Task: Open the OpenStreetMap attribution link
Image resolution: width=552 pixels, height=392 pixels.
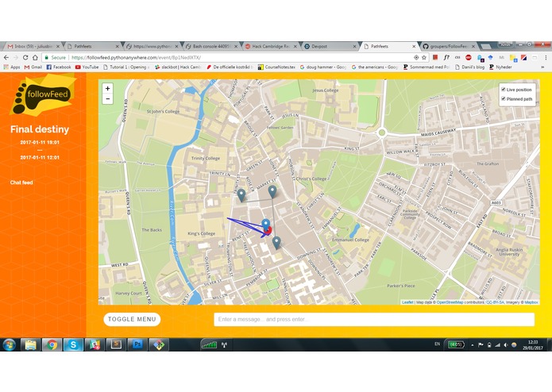Action: click(x=450, y=302)
